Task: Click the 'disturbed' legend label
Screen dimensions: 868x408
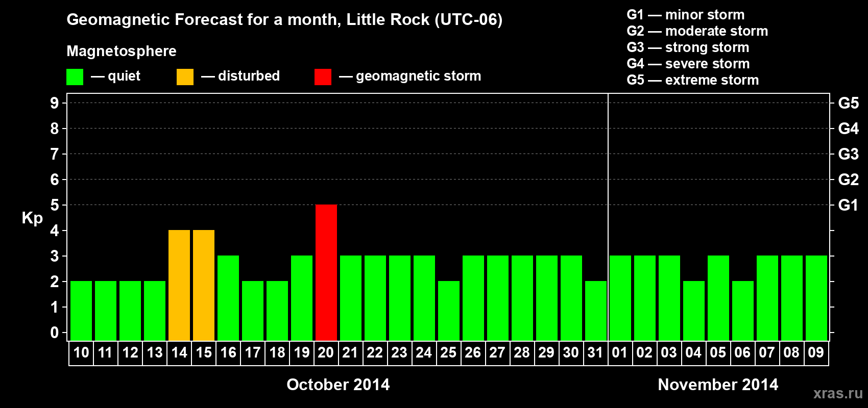Action: (x=249, y=76)
